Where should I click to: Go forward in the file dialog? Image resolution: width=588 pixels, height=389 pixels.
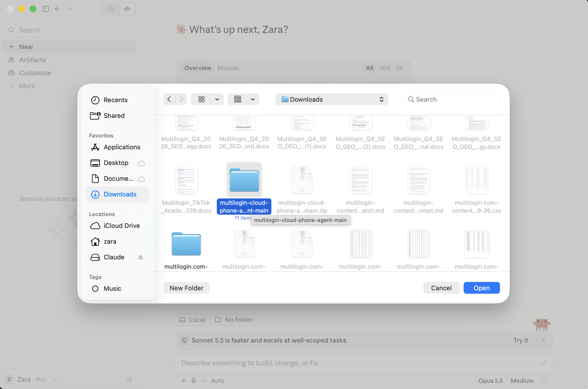[181, 99]
